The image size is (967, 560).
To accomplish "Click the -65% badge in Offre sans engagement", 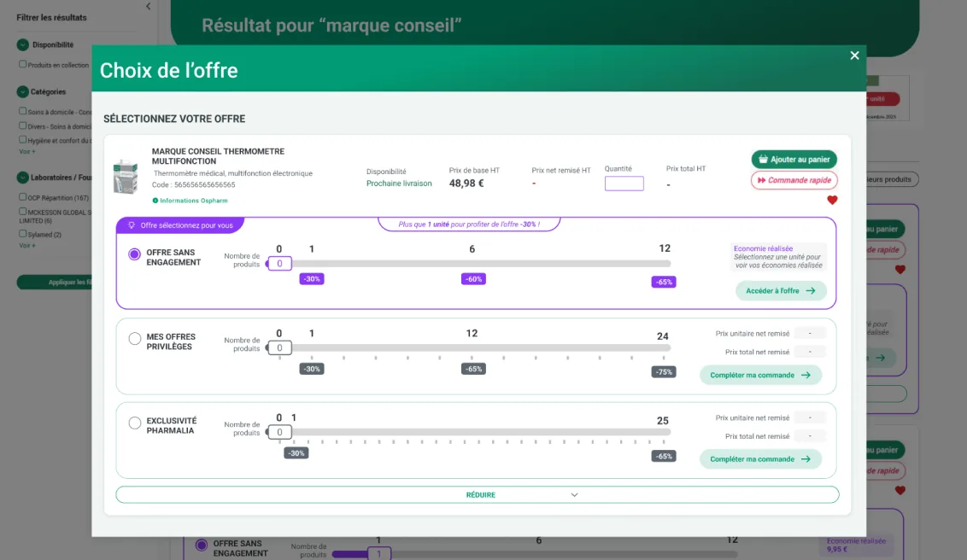I will tap(664, 283).
